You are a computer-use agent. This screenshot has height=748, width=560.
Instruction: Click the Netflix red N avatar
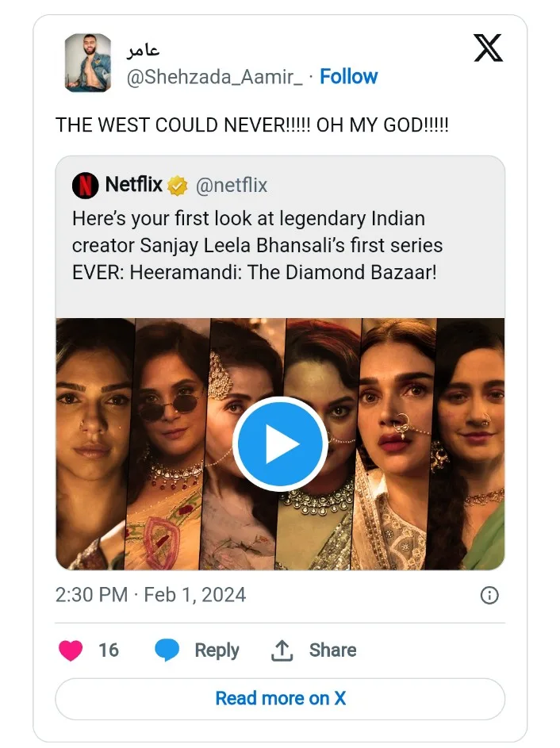(x=86, y=185)
